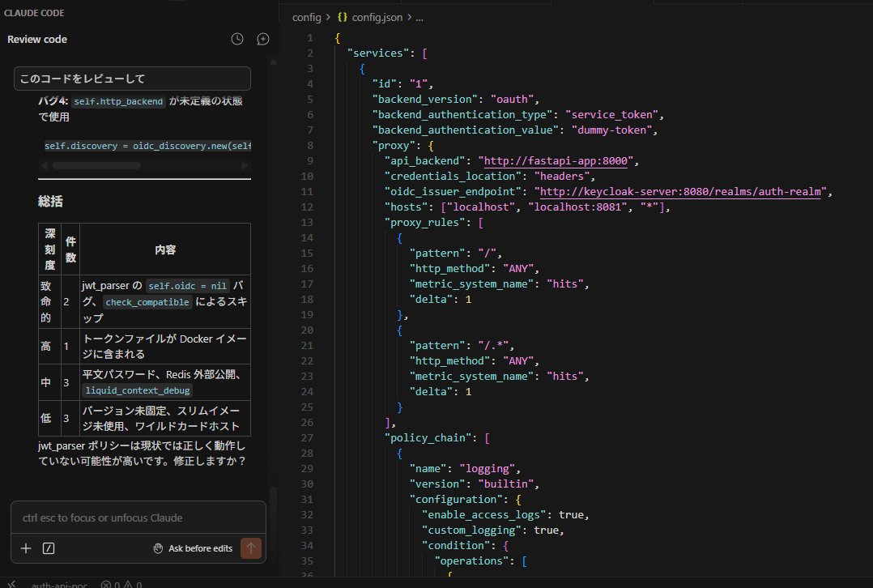Image resolution: width=873 pixels, height=588 pixels.
Task: Add attachment with the plus icon
Action: click(x=26, y=548)
